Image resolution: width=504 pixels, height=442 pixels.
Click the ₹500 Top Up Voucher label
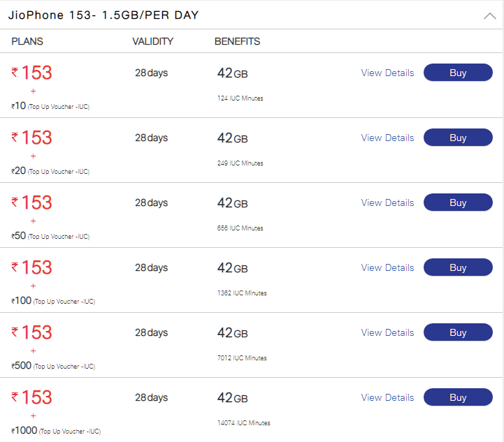pos(53,366)
